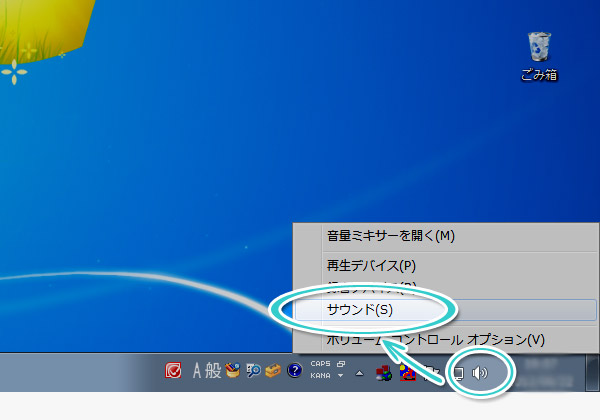
Task: Click the blurred clock in the taskbar
Action: point(547,373)
